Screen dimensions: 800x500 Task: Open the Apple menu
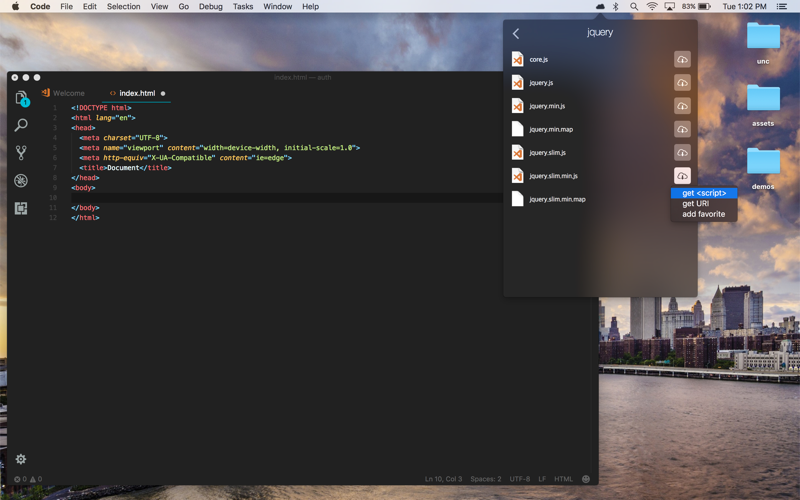click(15, 6)
